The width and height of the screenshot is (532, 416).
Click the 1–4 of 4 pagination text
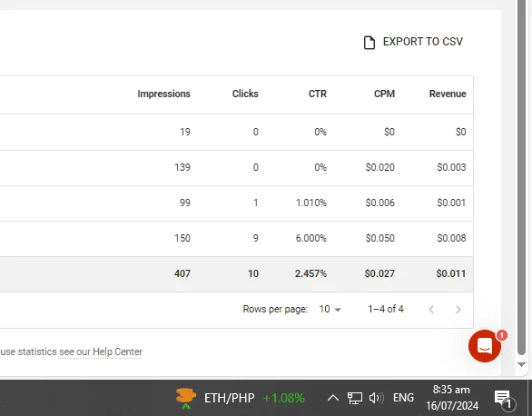click(x=386, y=309)
